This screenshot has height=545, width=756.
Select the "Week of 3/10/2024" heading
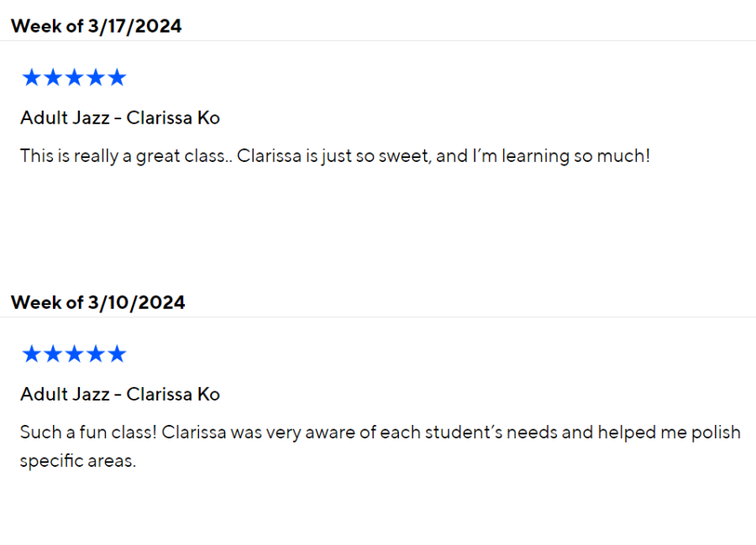pos(97,302)
